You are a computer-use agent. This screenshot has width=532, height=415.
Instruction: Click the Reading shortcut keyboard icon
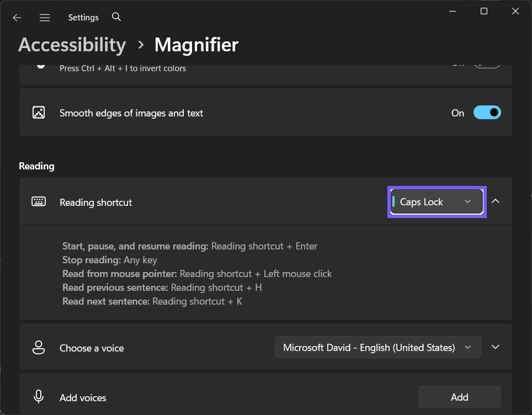39,201
